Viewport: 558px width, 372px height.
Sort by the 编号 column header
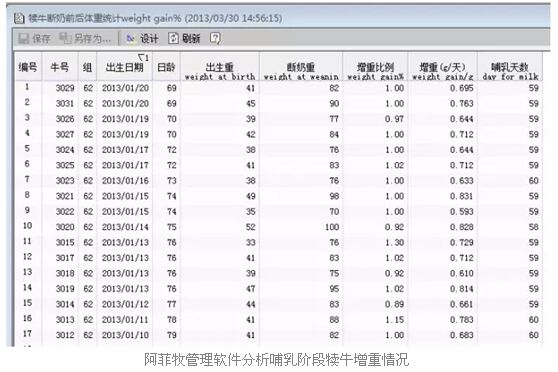[x=28, y=67]
